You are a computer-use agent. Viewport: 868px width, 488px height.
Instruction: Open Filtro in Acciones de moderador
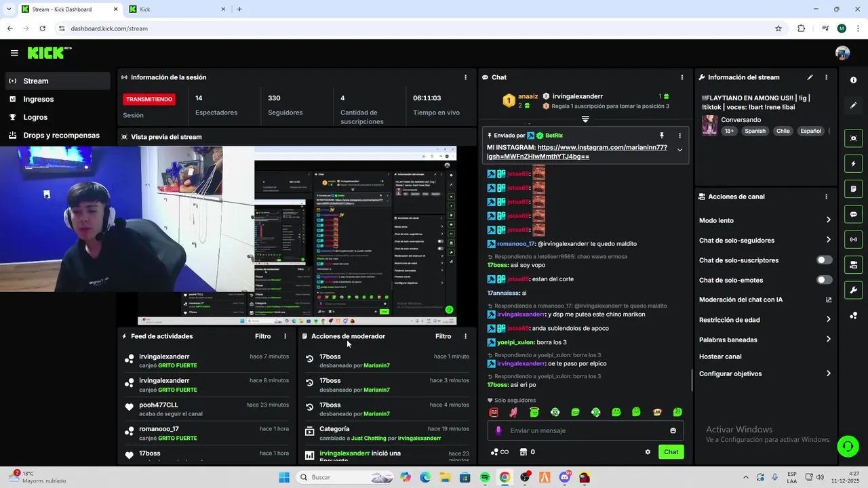[x=443, y=336]
